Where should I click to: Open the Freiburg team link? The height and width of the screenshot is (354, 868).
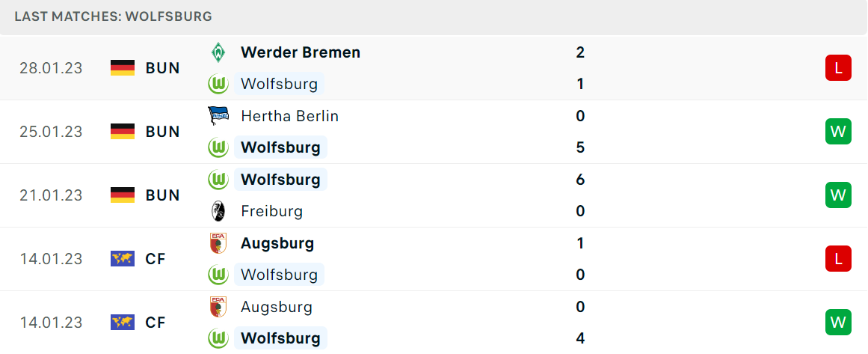pos(272,211)
